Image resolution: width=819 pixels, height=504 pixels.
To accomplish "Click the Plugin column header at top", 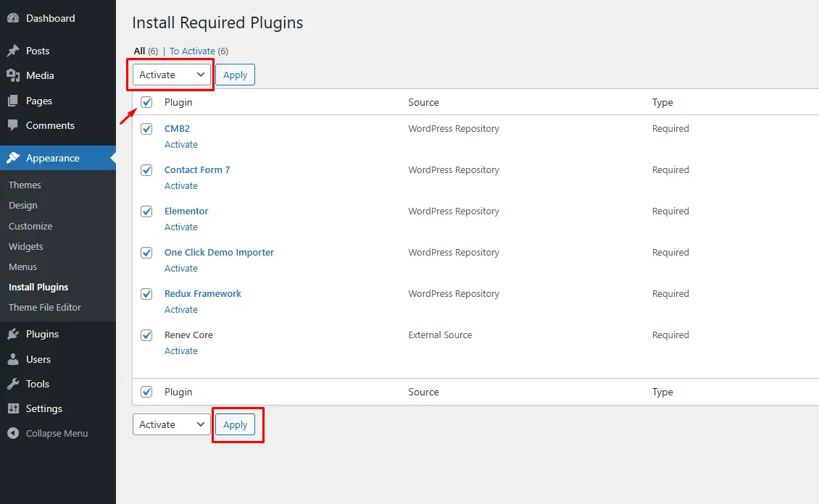I will click(178, 102).
